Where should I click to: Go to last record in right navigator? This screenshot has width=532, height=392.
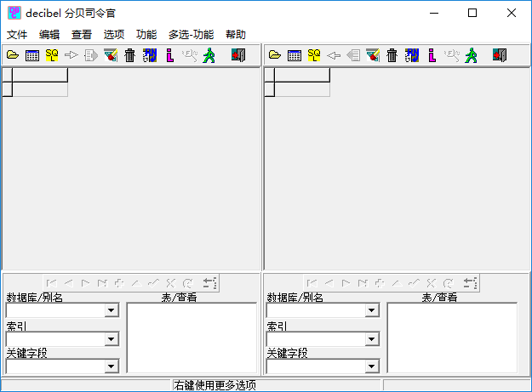click(x=363, y=283)
